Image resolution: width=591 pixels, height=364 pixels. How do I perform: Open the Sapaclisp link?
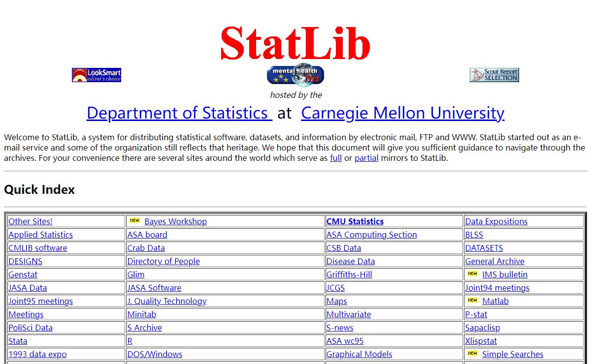pyautogui.click(x=483, y=328)
